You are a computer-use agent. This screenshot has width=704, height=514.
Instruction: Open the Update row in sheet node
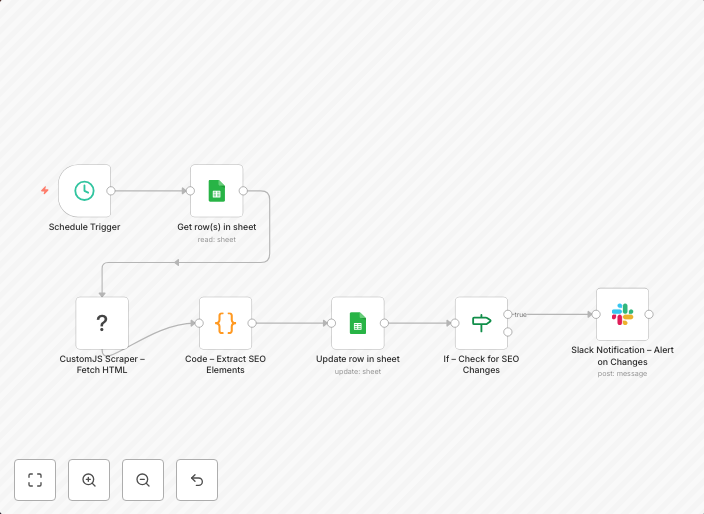point(357,323)
